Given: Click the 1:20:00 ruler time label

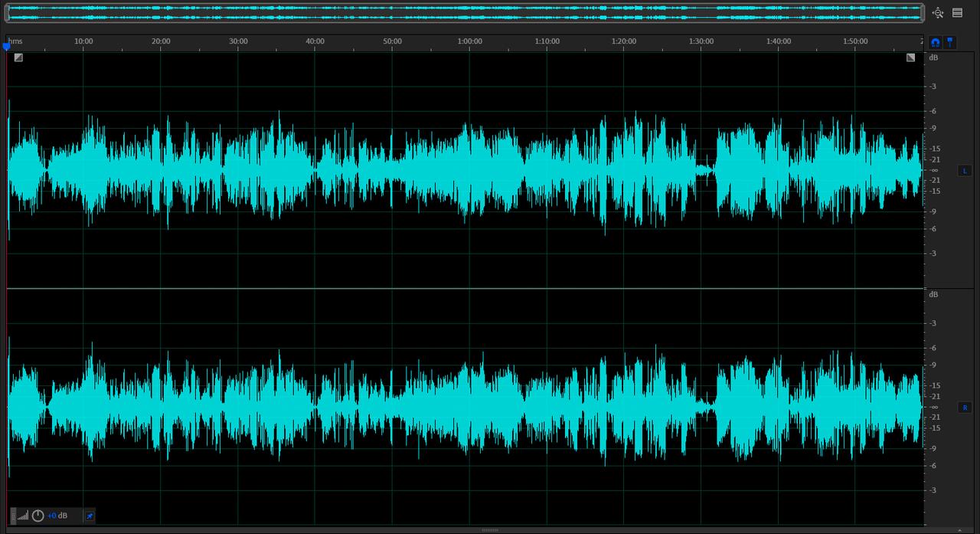Looking at the screenshot, I should 624,41.
